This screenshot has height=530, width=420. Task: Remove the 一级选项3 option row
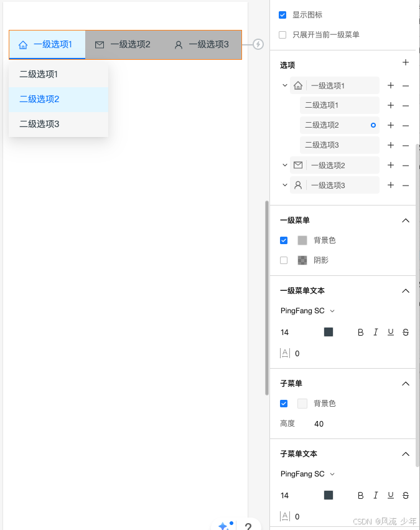click(406, 186)
